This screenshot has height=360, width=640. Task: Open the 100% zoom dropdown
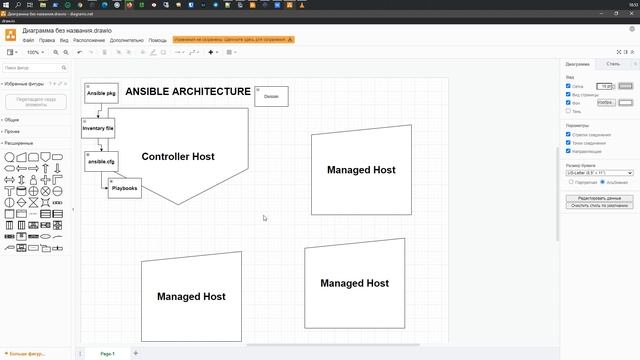coord(35,52)
